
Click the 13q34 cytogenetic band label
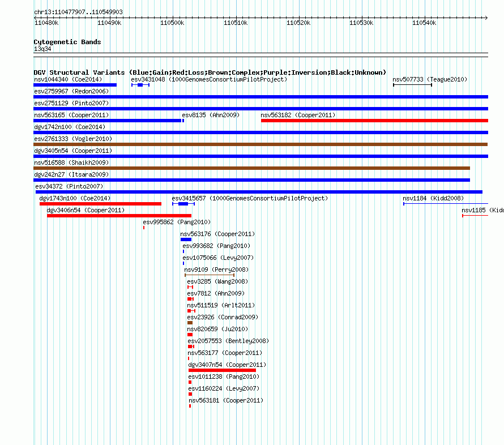pos(42,49)
